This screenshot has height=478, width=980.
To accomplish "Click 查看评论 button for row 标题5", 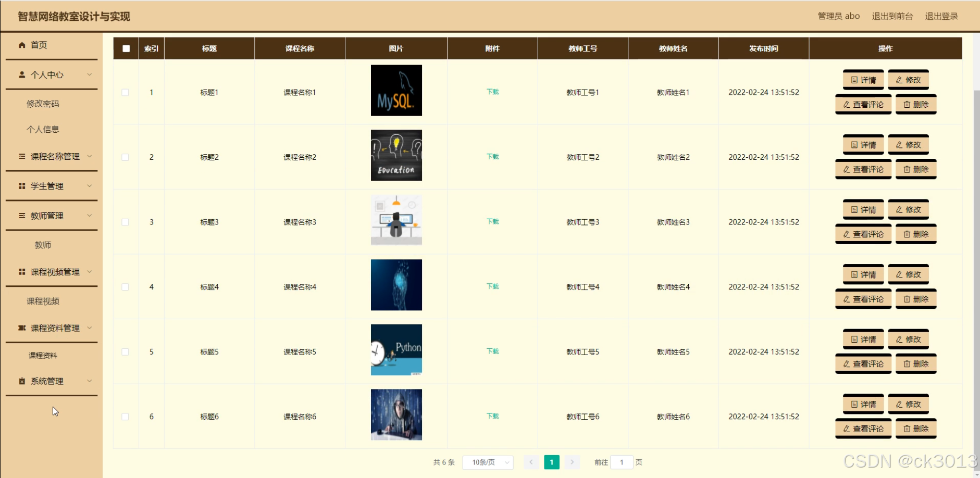I will (863, 364).
